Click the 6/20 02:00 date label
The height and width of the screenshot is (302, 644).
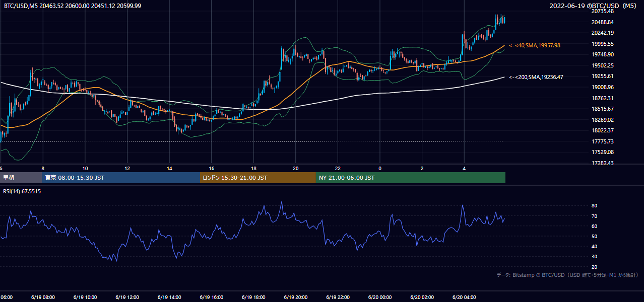[x=422, y=297]
